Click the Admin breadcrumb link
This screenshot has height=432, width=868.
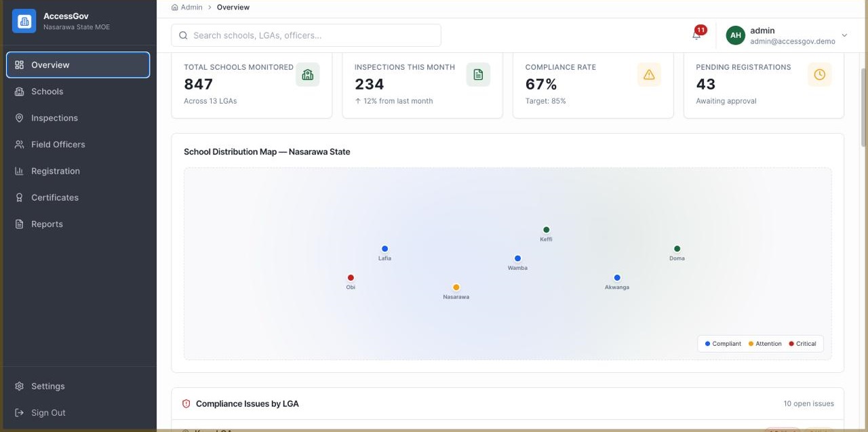(x=191, y=7)
